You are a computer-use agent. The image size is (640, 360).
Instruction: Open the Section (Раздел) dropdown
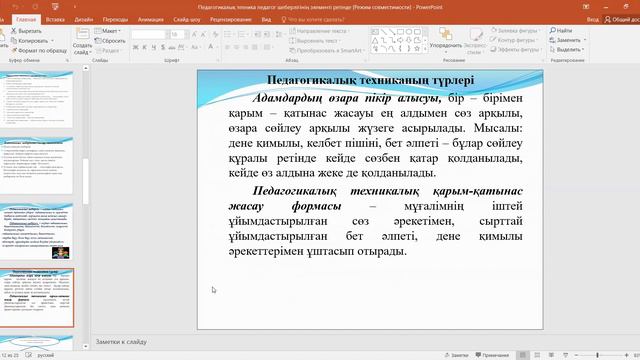[x=108, y=51]
